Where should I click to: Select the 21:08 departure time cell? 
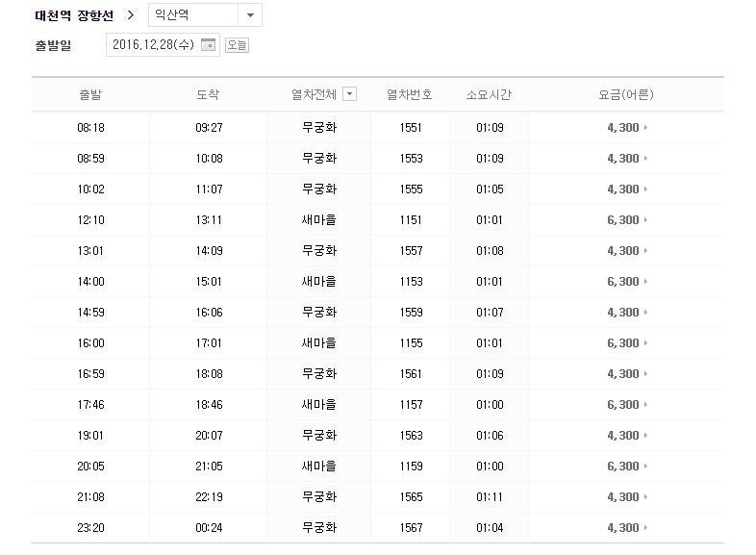click(x=90, y=497)
